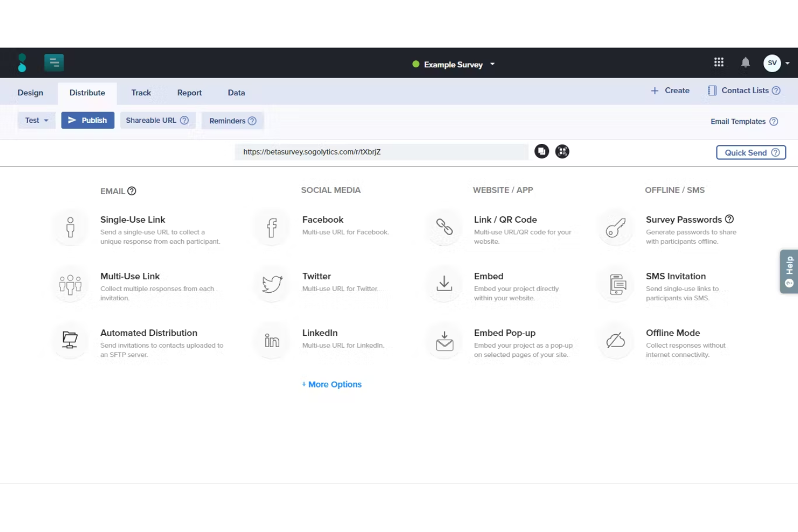
Task: Select the Facebook distribution icon
Action: coord(271,227)
